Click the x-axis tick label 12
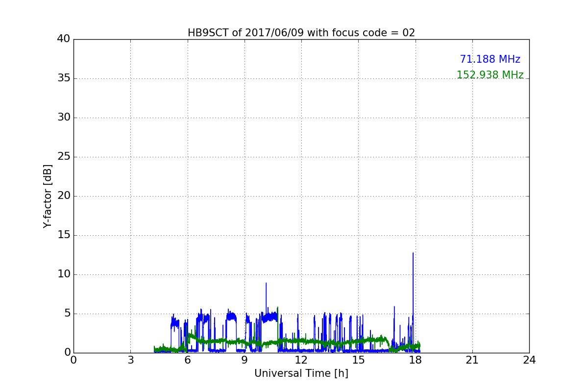Screen dimensions: 588x392 (x=301, y=360)
